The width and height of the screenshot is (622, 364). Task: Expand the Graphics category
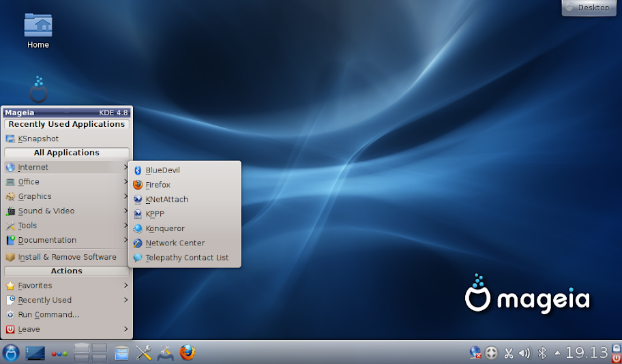pyautogui.click(x=67, y=197)
